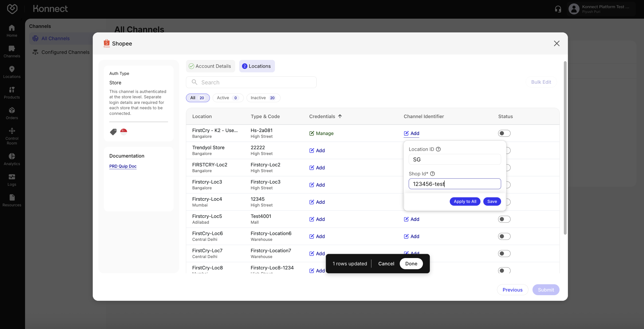Open the Resources section in the sidebar

click(12, 201)
